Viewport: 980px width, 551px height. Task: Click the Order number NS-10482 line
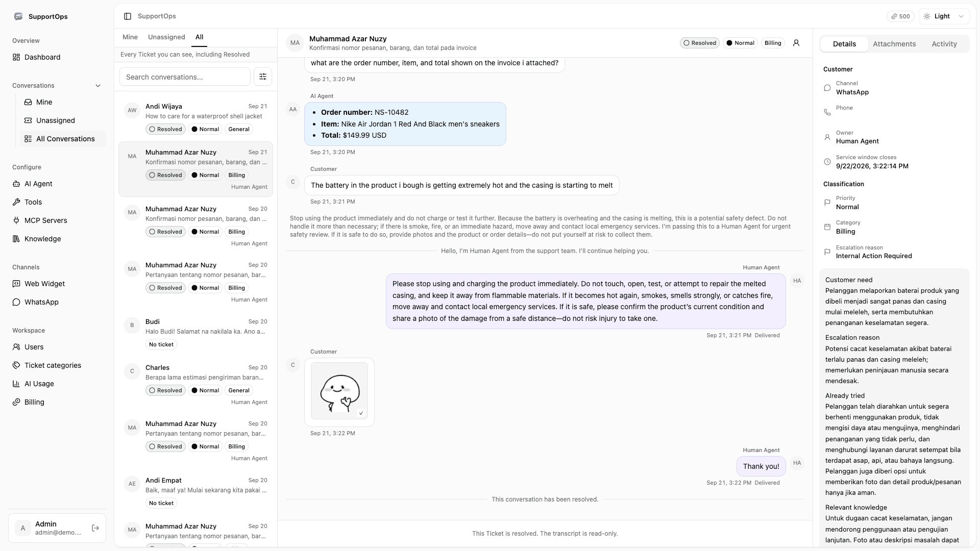pyautogui.click(x=365, y=112)
